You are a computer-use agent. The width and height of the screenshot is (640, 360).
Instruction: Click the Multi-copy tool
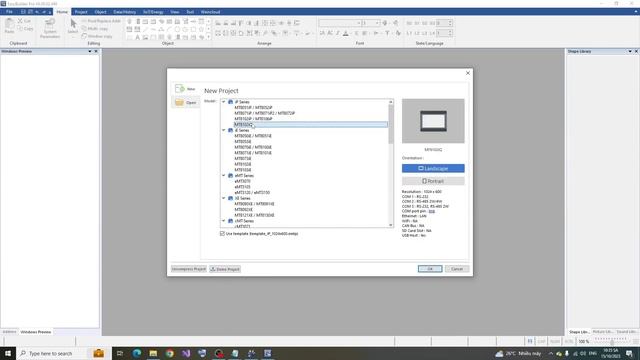pos(95,29)
